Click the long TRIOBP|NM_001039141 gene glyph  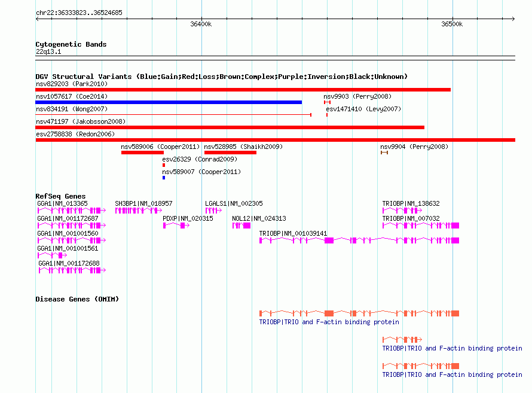point(359,240)
